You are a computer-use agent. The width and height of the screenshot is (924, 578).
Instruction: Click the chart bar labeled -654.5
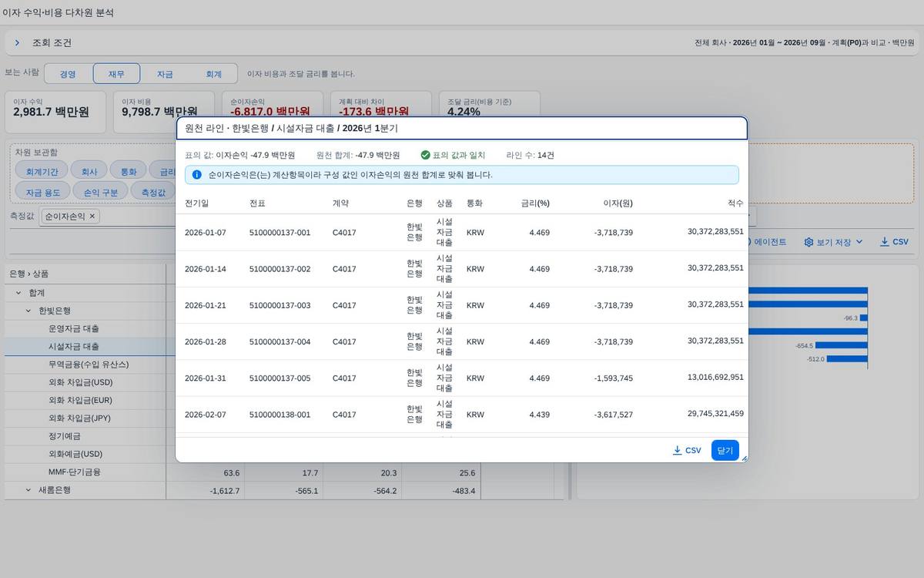tap(841, 345)
